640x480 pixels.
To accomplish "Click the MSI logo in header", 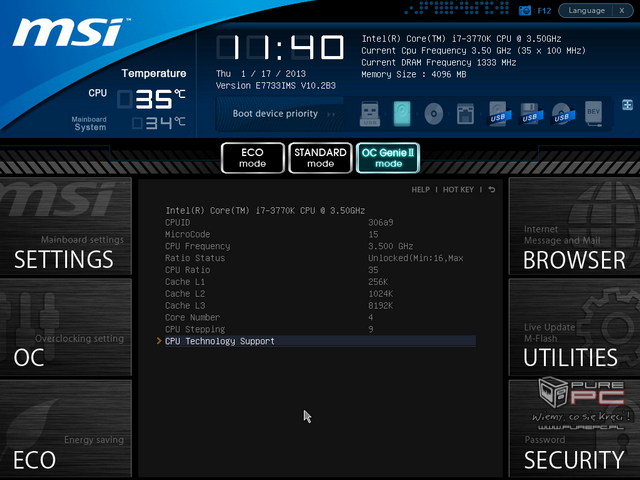I will click(71, 32).
